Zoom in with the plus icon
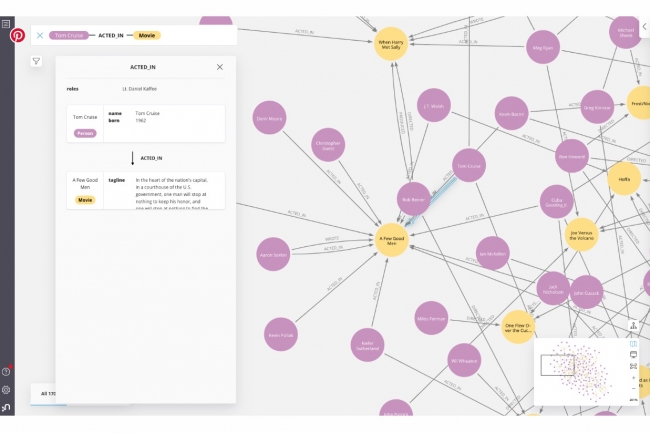650x433 pixels. 633,378
